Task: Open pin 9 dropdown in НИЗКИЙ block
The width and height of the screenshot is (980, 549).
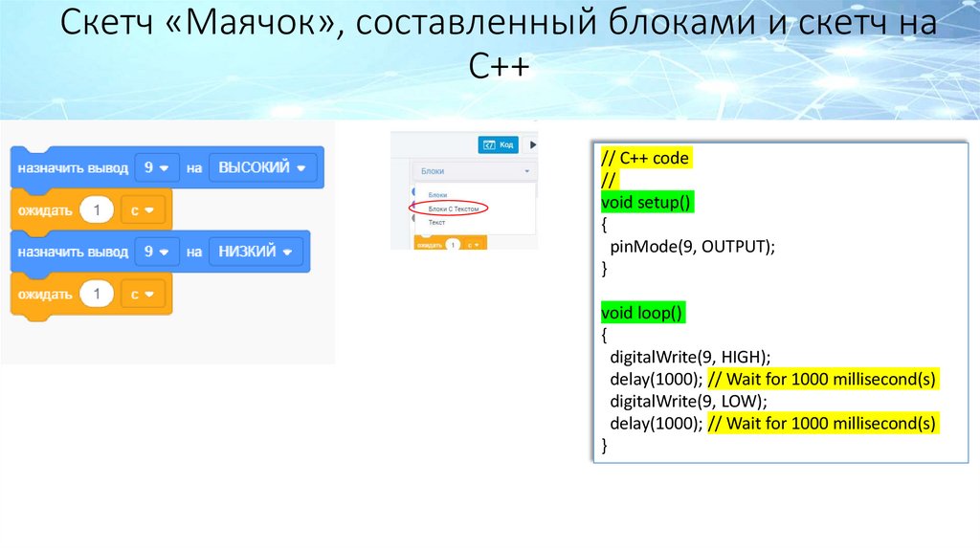Action: (157, 252)
